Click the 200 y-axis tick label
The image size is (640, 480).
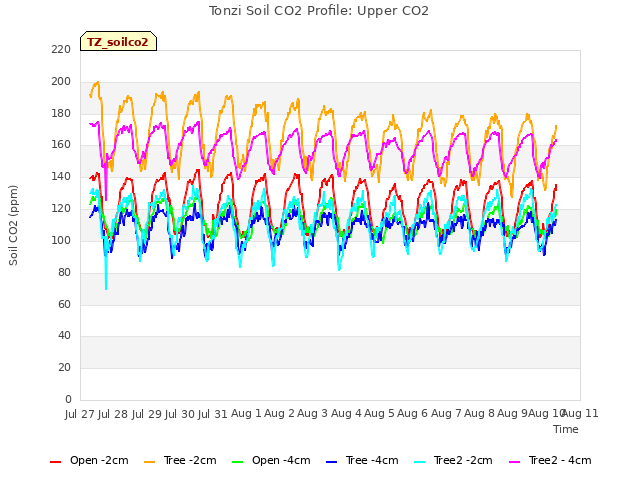point(61,82)
